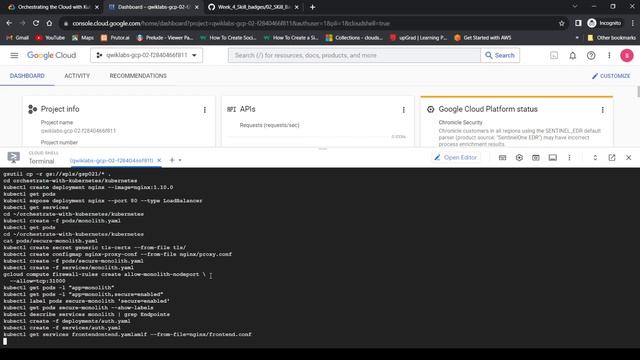Toggle Cloud Shell on-screen keyboard icon

[x=502, y=158]
